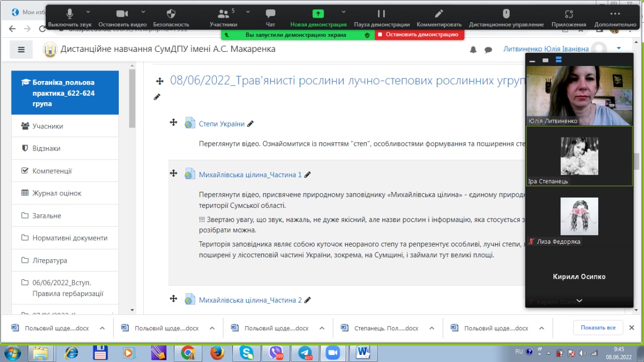
Task: Open the annotate tool
Action: pyautogui.click(x=439, y=17)
